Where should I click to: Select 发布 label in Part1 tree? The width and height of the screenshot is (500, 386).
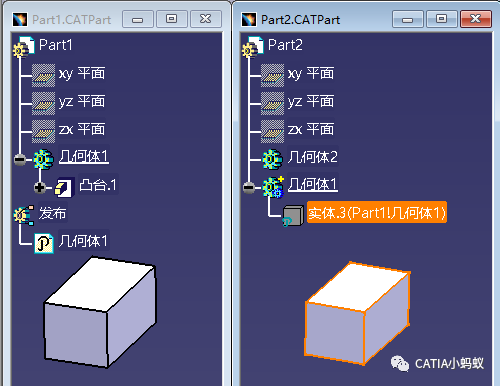tap(53, 213)
